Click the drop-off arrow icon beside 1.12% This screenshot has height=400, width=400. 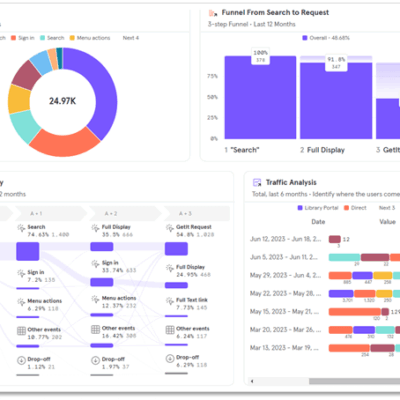[x=21, y=360]
